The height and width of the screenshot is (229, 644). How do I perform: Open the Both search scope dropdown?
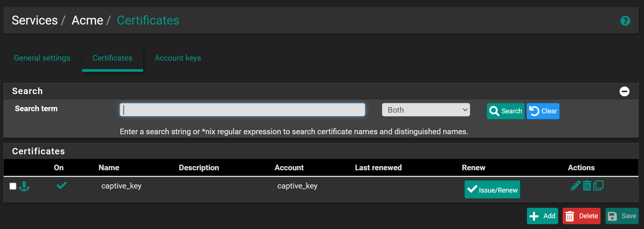[x=425, y=110]
